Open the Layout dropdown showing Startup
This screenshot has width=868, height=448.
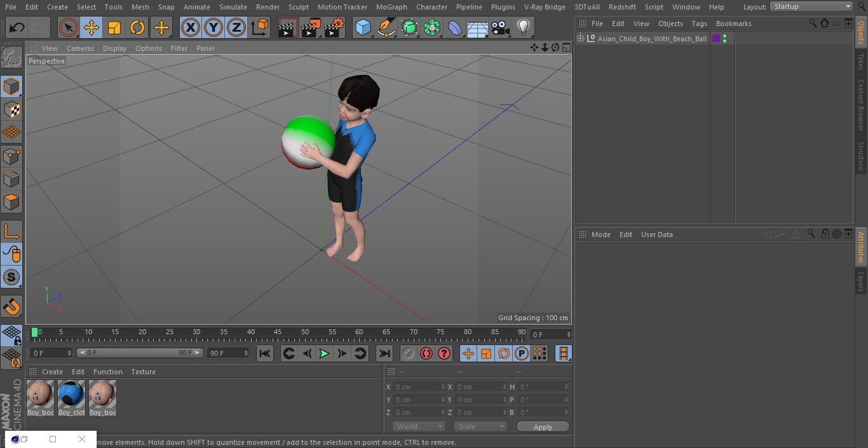[811, 6]
